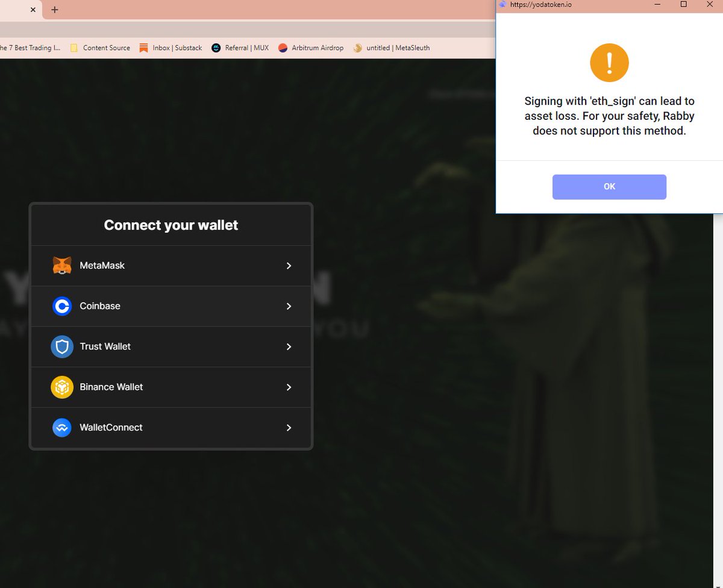Open a new browser tab
This screenshot has height=588, width=723.
point(55,10)
